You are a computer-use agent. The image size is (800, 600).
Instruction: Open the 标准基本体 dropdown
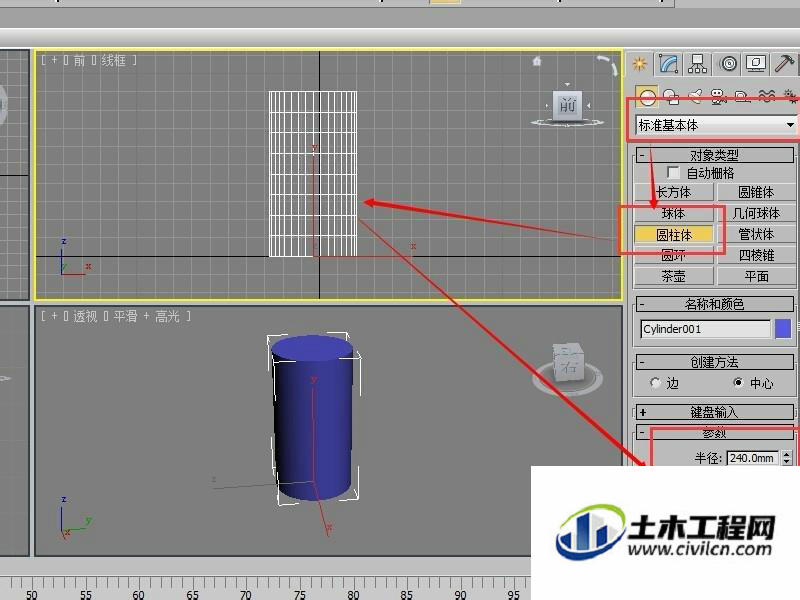715,124
